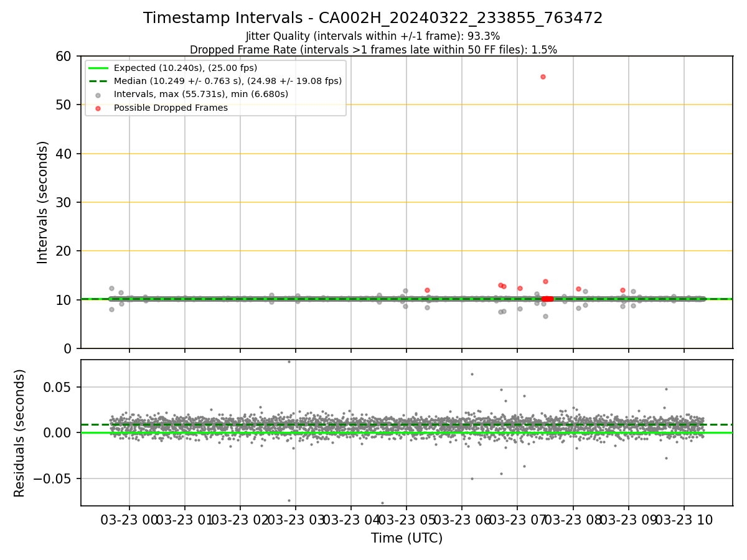Click the Median (10.249 +/- 0.763 s) legend entry

point(216,81)
